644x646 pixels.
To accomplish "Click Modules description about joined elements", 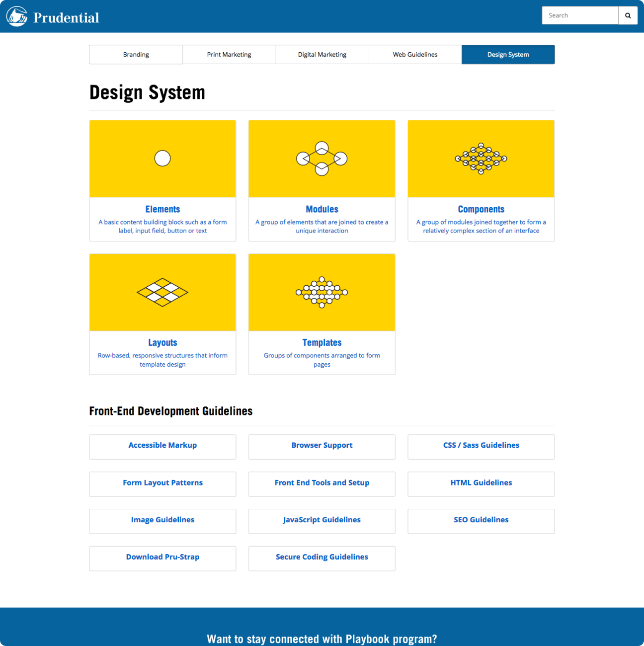I will [322, 227].
